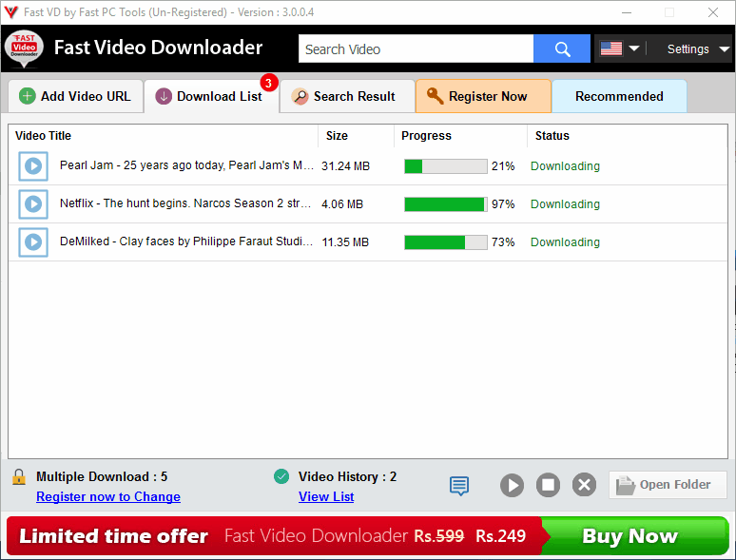Go to the Search Result tab
The height and width of the screenshot is (560, 736).
click(x=347, y=96)
